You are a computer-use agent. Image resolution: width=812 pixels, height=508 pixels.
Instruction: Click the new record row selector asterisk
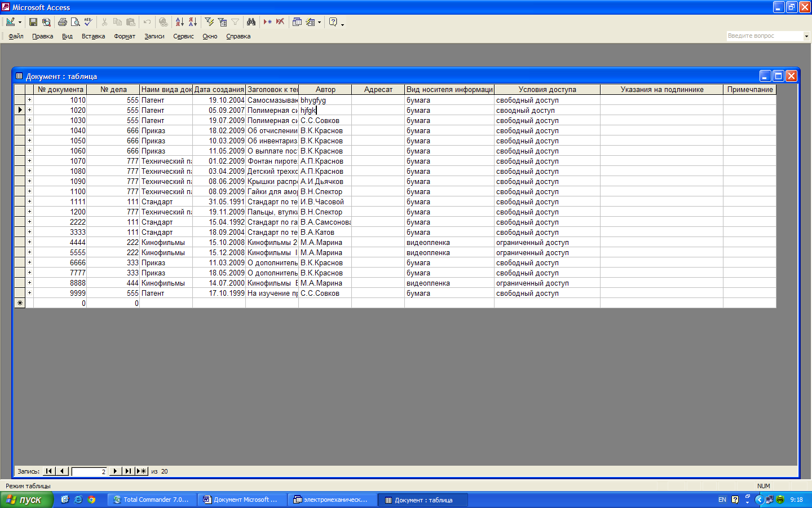coord(20,303)
